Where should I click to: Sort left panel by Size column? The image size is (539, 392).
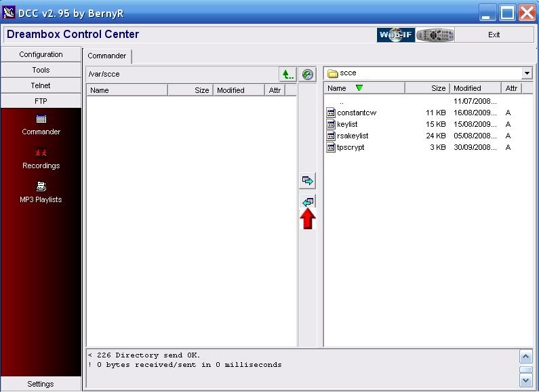191,90
